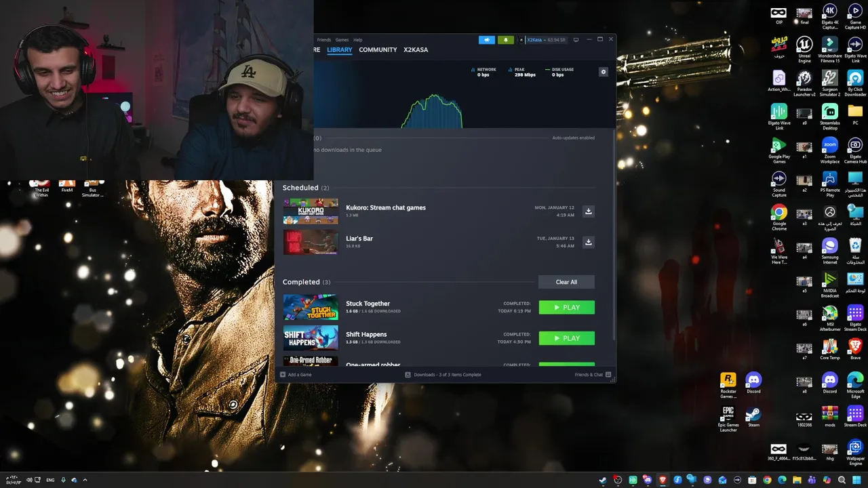868x488 pixels.
Task: Open Rockstar Games Launcher shortcut
Action: point(728,386)
